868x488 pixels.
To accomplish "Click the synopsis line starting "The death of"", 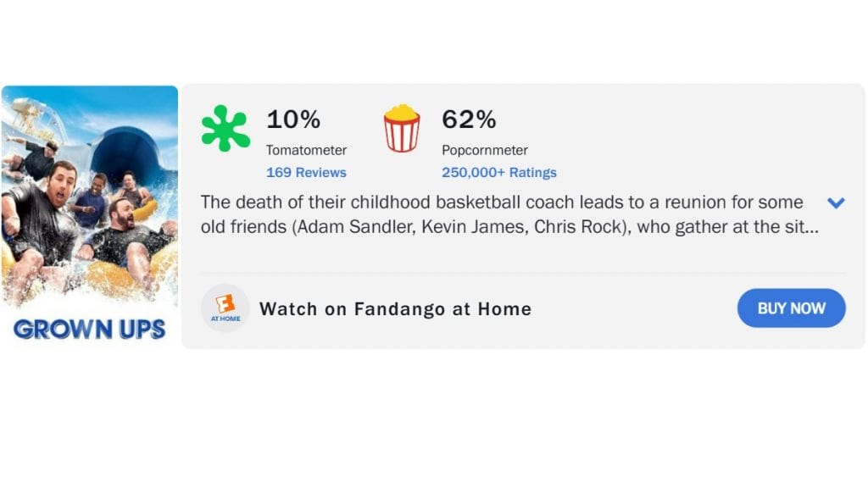I will 501,202.
